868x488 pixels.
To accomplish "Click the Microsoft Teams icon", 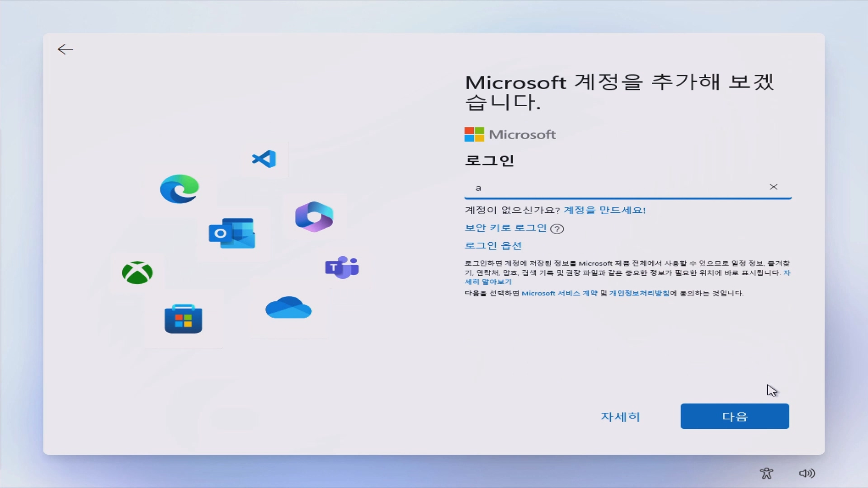I will point(342,267).
